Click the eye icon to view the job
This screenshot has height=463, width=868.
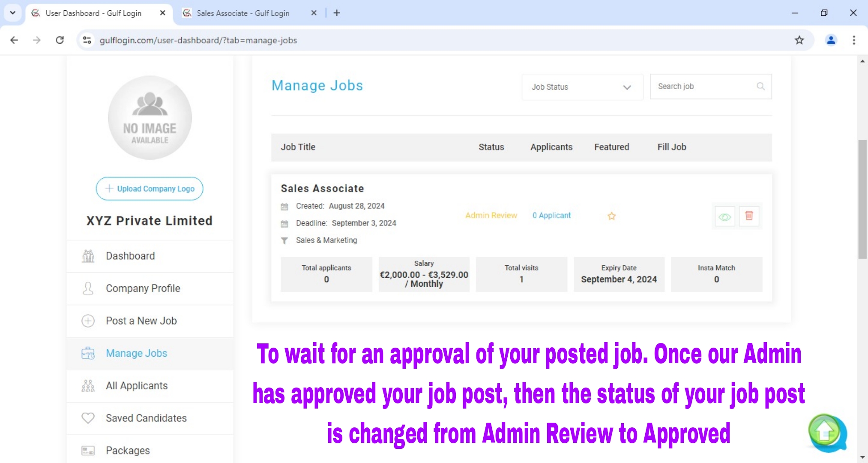pos(725,216)
